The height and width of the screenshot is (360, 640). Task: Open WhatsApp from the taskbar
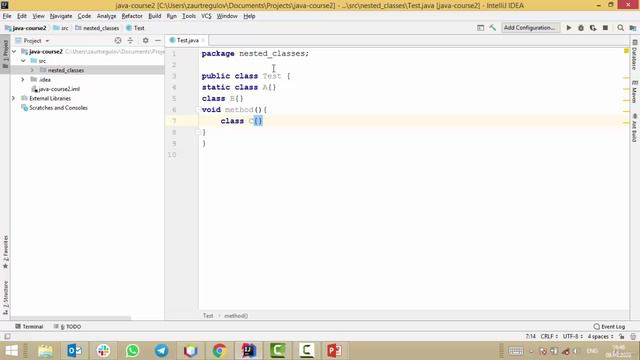click(132, 351)
